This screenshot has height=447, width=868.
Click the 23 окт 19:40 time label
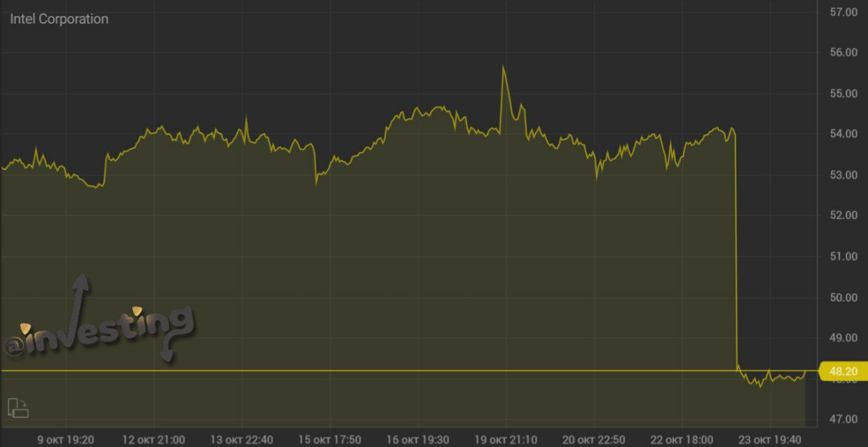click(x=770, y=440)
